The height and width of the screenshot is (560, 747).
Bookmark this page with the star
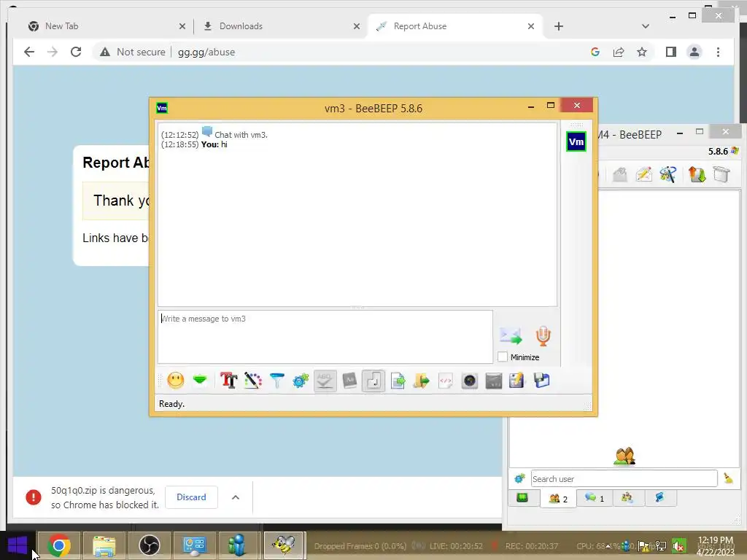(642, 52)
